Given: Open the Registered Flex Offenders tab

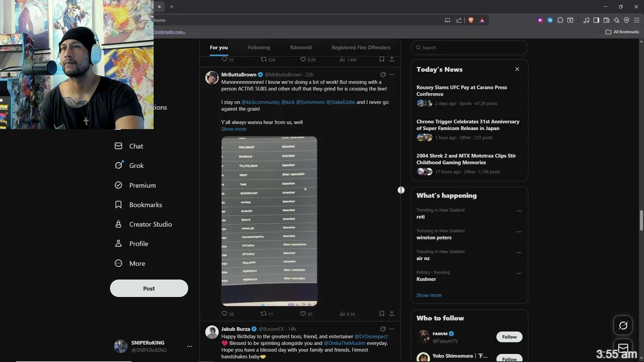Looking at the screenshot, I should click(x=361, y=47).
